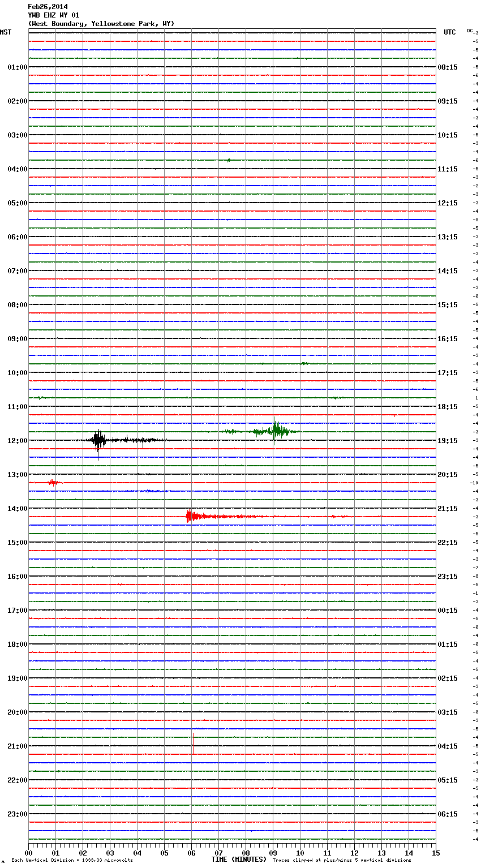Click the 15:15 UTC time label
The image size is (481, 868).
(x=448, y=305)
